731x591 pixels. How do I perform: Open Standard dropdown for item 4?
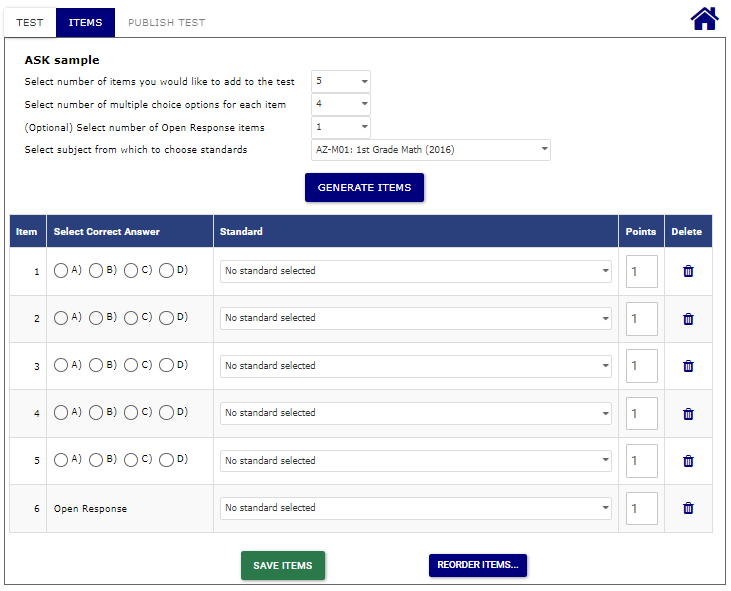pyautogui.click(x=416, y=413)
